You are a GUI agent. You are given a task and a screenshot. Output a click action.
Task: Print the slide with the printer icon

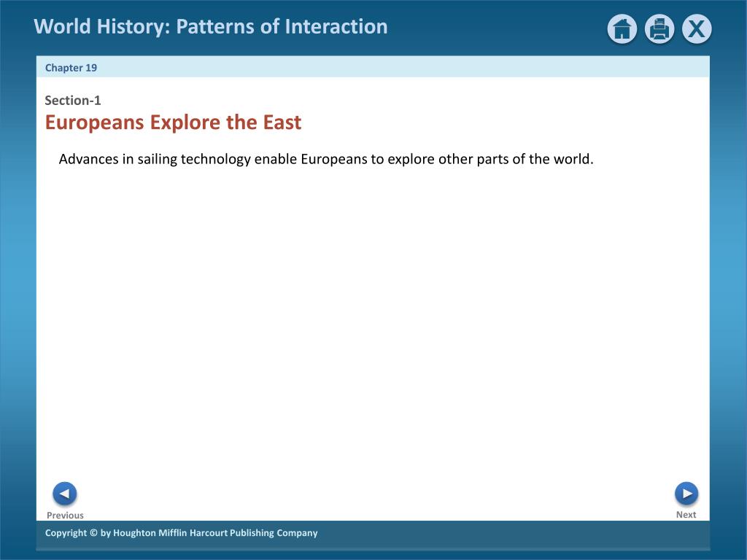[x=659, y=29]
